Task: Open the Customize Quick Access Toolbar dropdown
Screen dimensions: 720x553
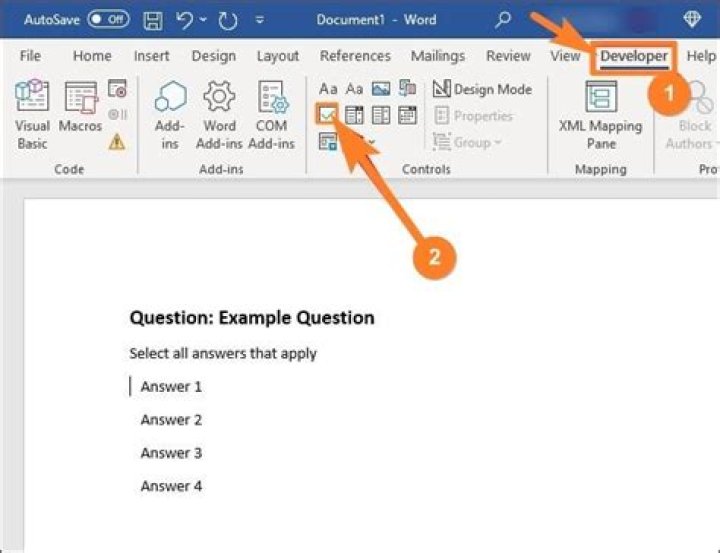Action: pos(259,20)
